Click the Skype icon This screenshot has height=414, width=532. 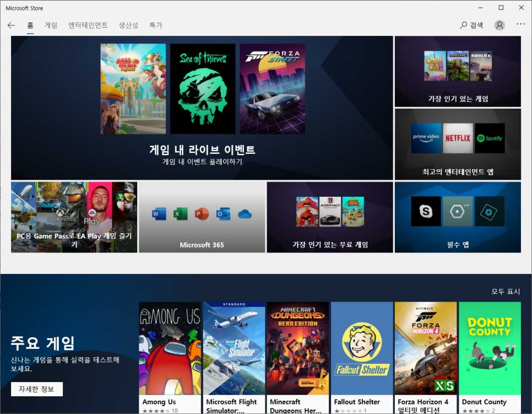coord(426,211)
